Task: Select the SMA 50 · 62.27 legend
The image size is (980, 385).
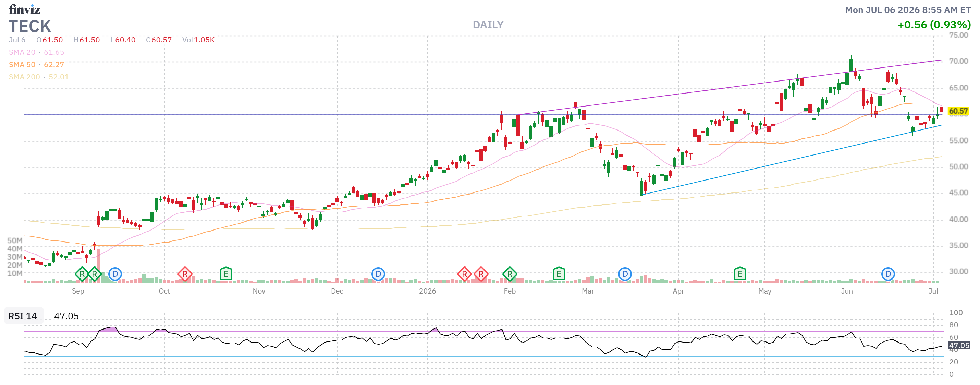Action: click(x=37, y=65)
